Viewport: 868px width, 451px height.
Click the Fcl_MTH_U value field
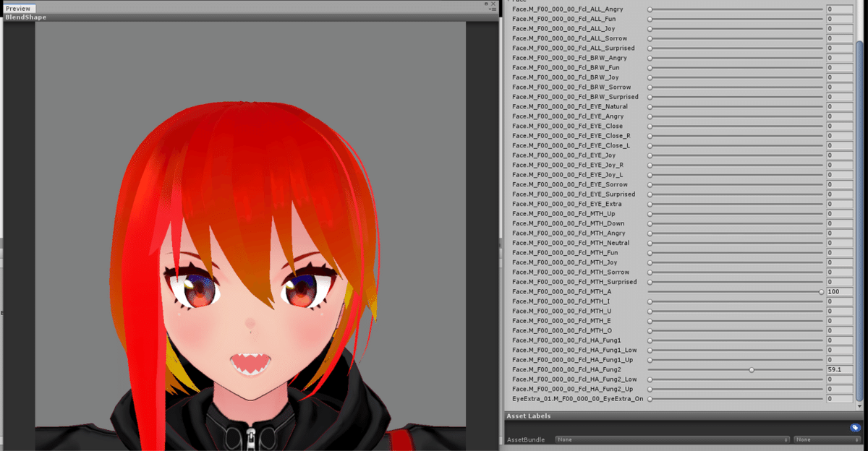840,311
